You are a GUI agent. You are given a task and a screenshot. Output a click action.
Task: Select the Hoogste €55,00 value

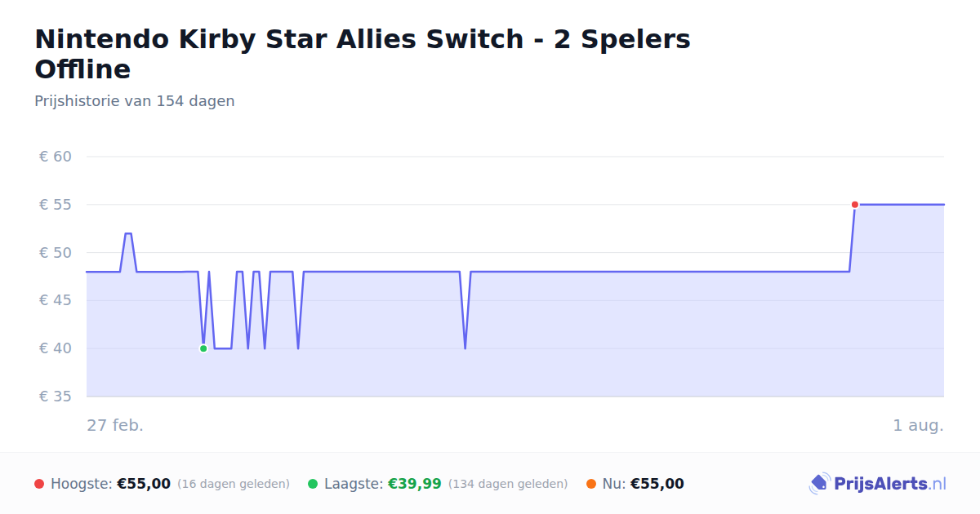tap(144, 484)
